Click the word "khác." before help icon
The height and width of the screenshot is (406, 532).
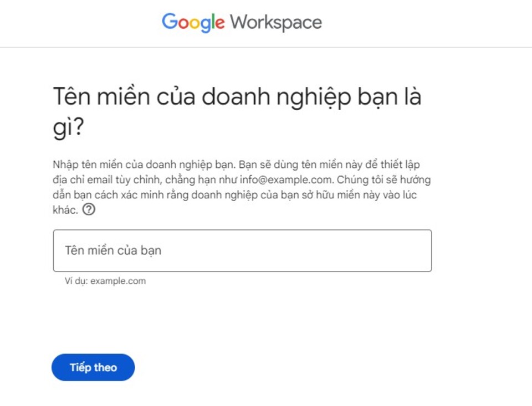pos(65,210)
